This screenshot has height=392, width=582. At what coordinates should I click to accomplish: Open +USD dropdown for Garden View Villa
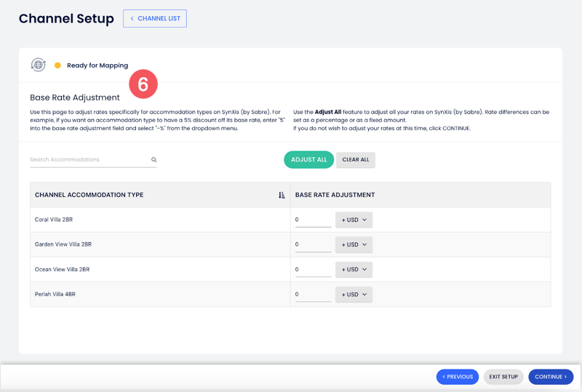354,244
